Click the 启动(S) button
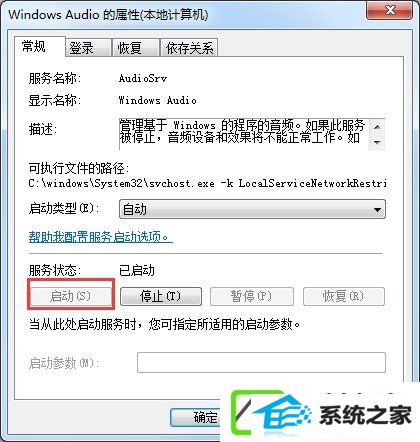The width and height of the screenshot is (420, 442). 71,296
